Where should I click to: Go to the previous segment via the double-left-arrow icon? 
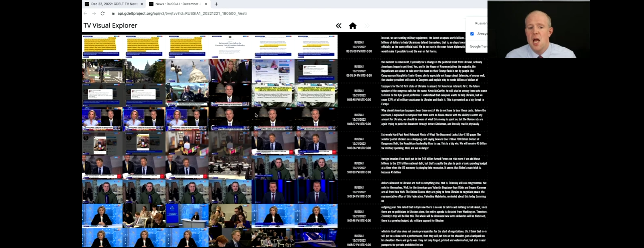click(338, 26)
